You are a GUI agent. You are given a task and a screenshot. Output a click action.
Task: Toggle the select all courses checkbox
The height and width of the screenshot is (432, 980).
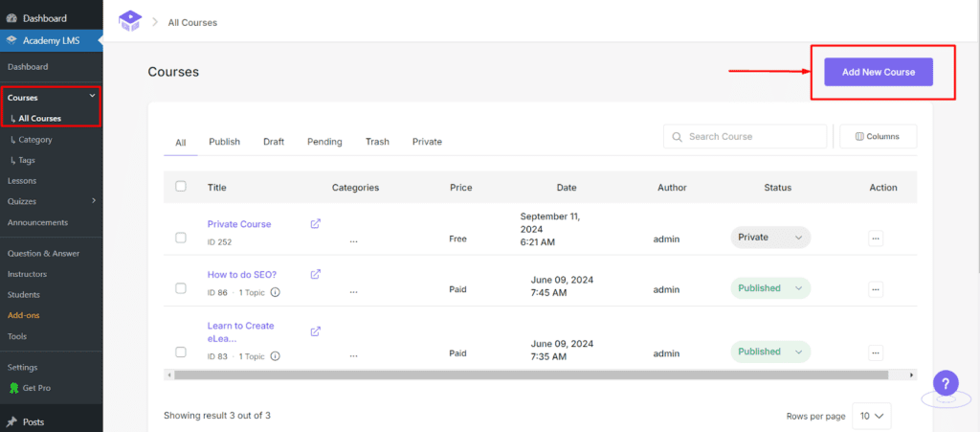[181, 187]
